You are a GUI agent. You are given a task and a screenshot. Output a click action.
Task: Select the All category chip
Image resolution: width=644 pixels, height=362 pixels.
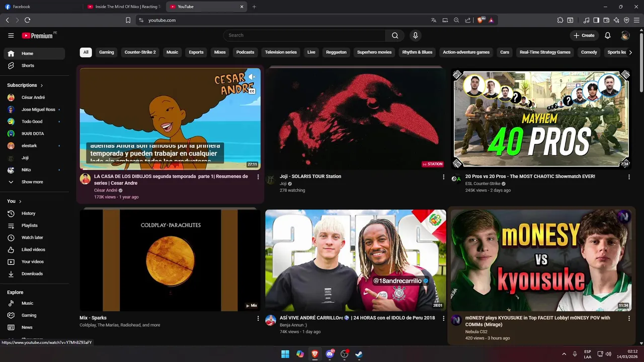pos(86,52)
